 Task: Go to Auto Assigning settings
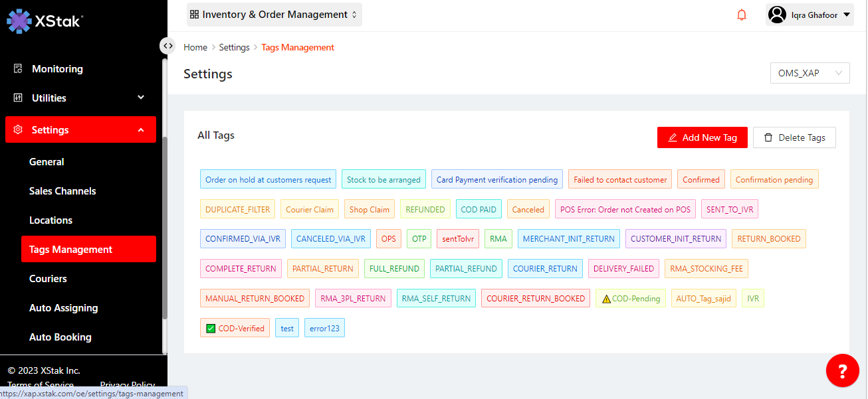(63, 308)
